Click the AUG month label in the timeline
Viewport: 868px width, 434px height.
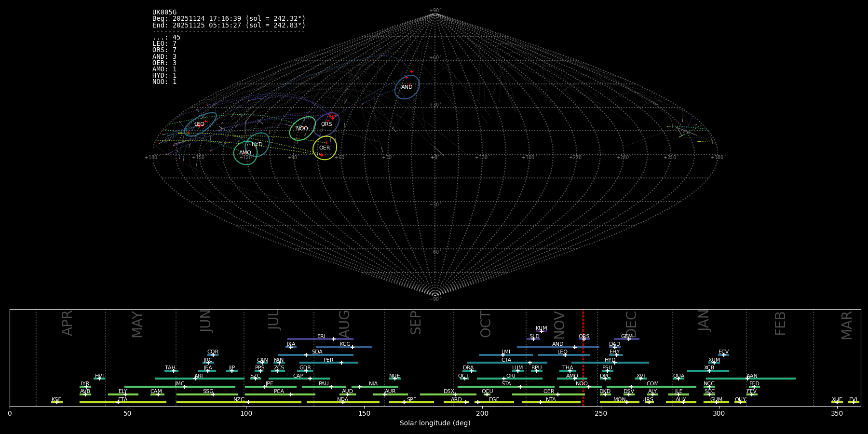click(344, 323)
